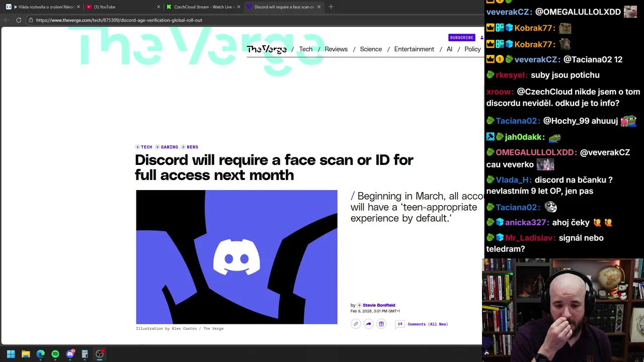This screenshot has height=362, width=644.
Task: Close the CzechCloud Stream tab
Action: pyautogui.click(x=238, y=7)
